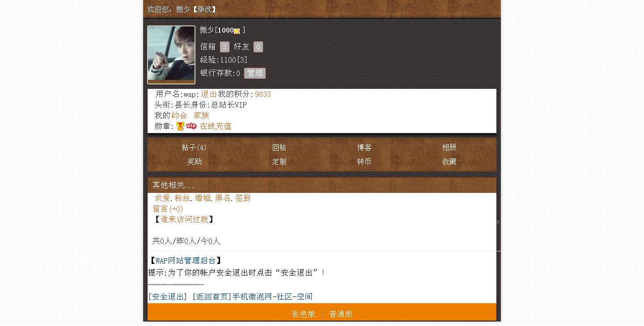Open 谁来访问过我 visitors link
644x326 pixels.
point(184,219)
